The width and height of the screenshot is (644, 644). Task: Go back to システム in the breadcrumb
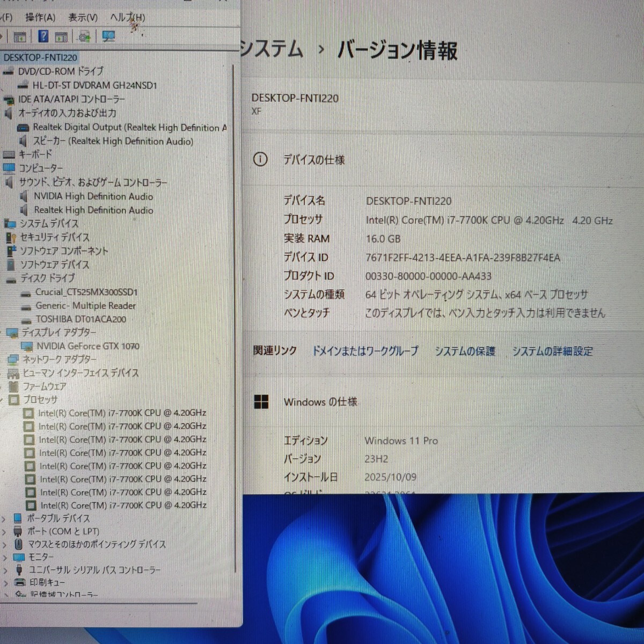(x=272, y=49)
